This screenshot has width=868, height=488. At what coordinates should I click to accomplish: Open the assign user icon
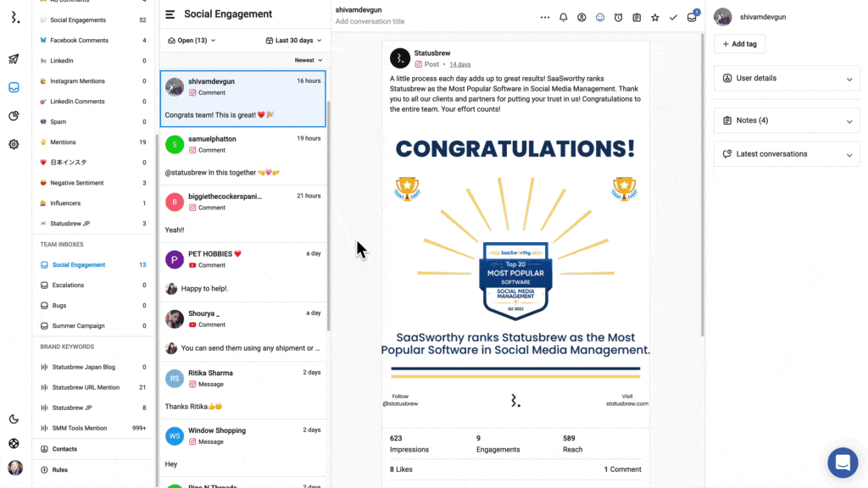coord(581,17)
